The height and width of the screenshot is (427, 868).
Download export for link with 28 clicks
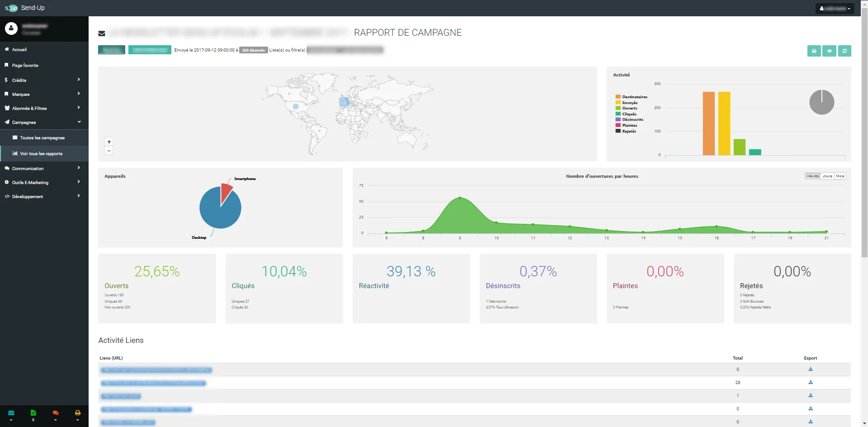811,382
